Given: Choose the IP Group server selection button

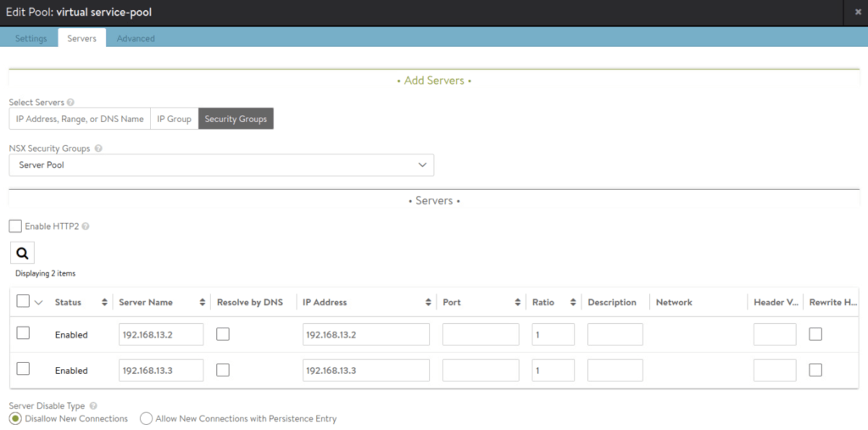Looking at the screenshot, I should click(174, 120).
